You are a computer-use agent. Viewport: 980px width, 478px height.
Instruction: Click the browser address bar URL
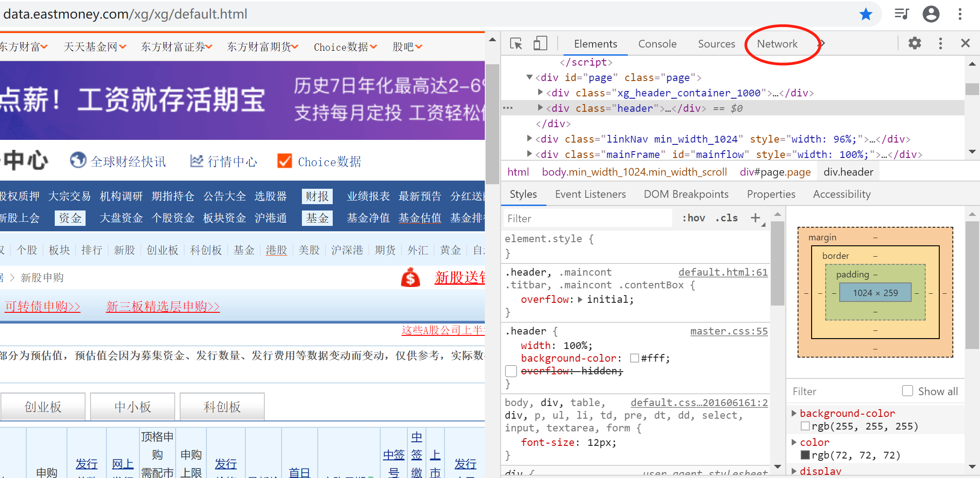(125, 14)
